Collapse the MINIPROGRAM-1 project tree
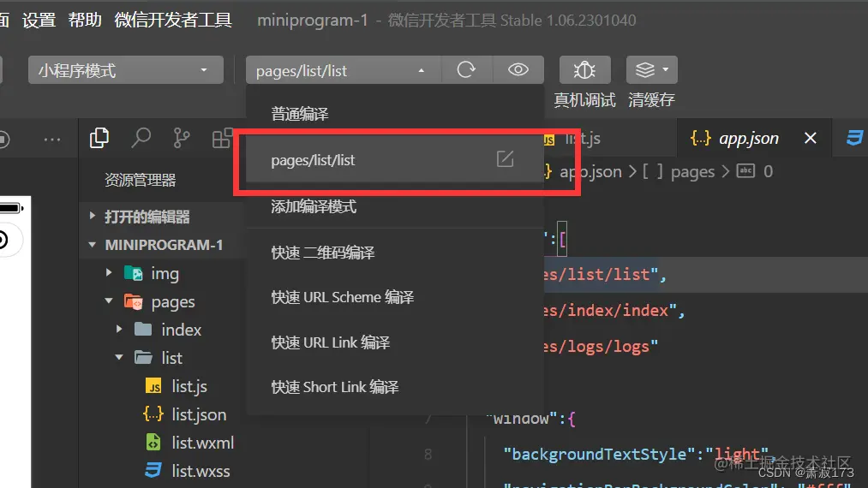Screen dimensions: 868x488 pos(163,245)
